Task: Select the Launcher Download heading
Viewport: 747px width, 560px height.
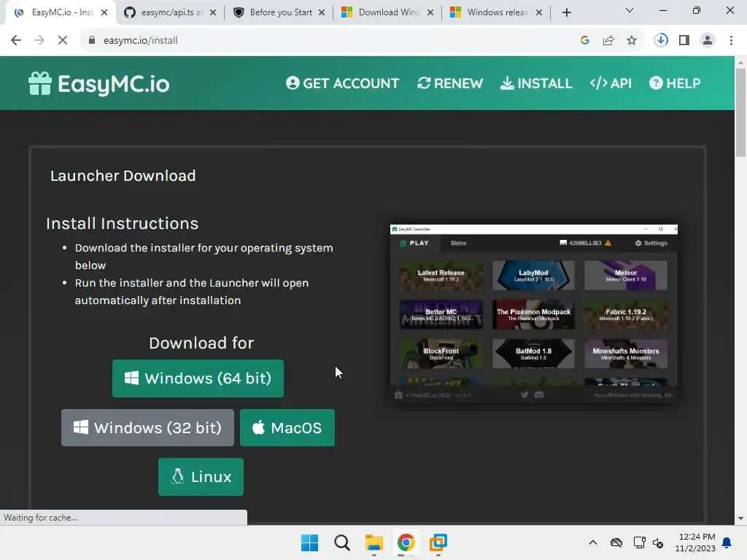Action: [x=123, y=176]
